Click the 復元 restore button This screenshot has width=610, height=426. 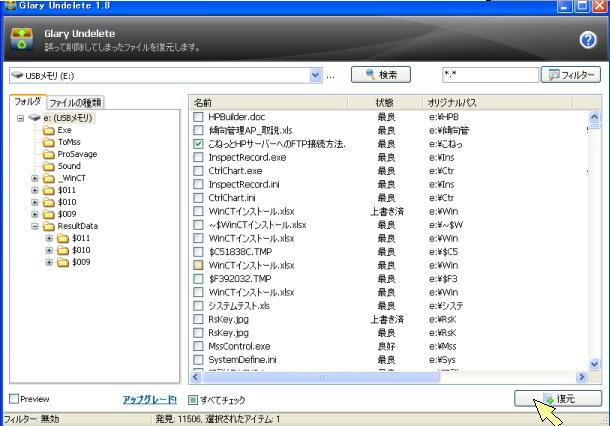click(x=558, y=399)
